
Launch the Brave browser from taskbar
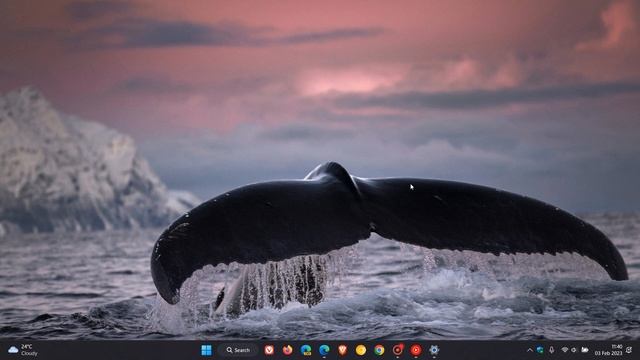(x=342, y=350)
